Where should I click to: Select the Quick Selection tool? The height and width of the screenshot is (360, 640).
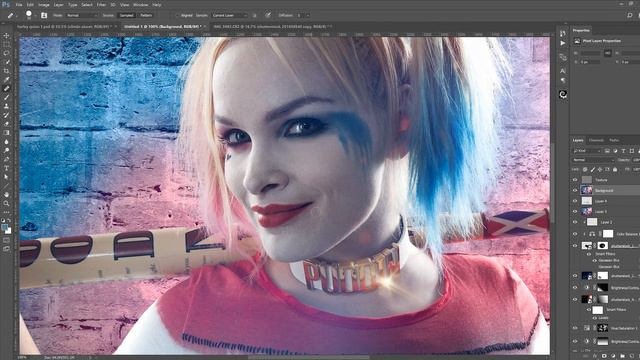(7, 62)
